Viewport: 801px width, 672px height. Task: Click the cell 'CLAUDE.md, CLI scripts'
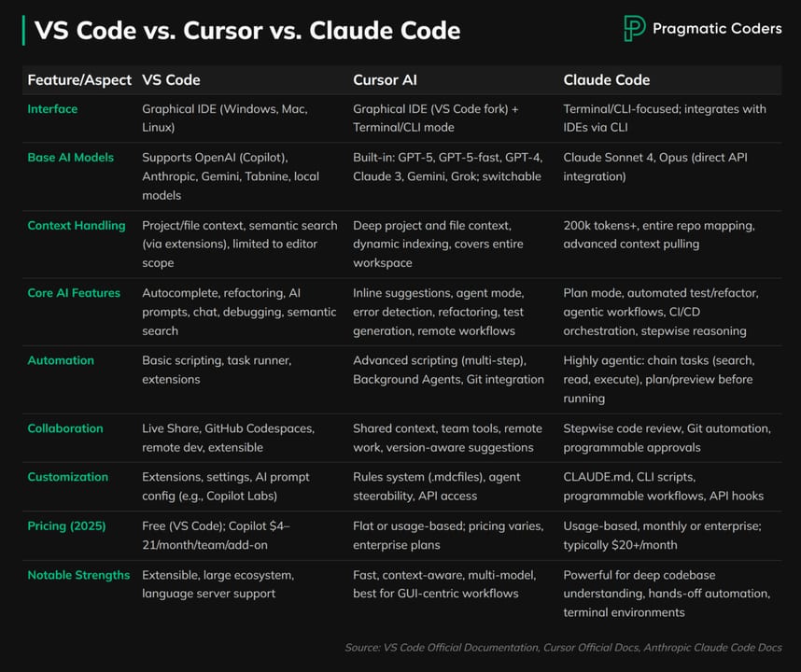pos(664,486)
